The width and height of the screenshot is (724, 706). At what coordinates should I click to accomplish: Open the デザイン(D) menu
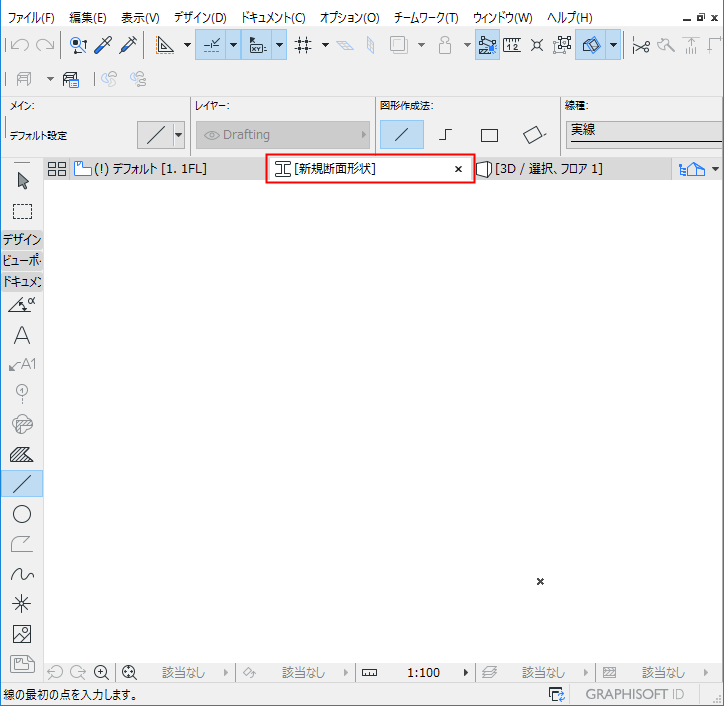[x=200, y=18]
